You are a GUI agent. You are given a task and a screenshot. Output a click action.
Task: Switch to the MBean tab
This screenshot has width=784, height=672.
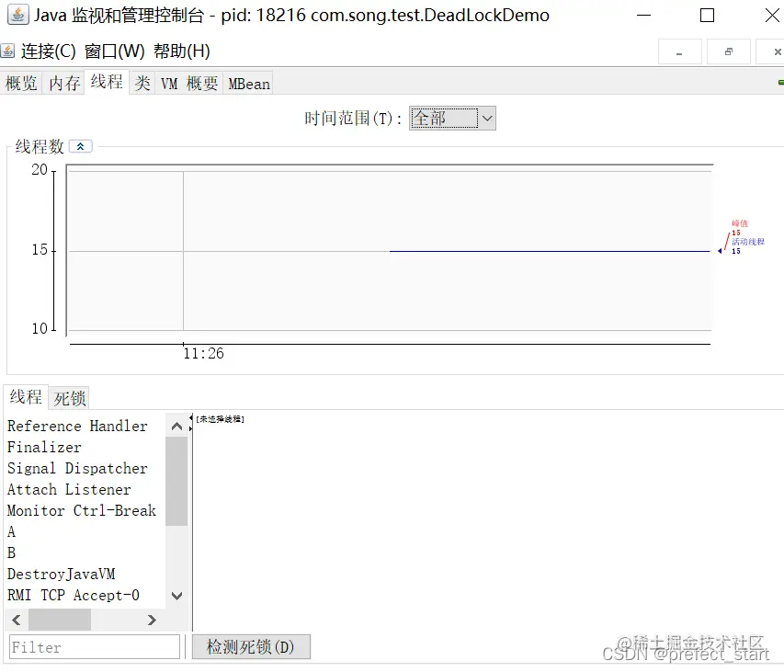click(248, 84)
